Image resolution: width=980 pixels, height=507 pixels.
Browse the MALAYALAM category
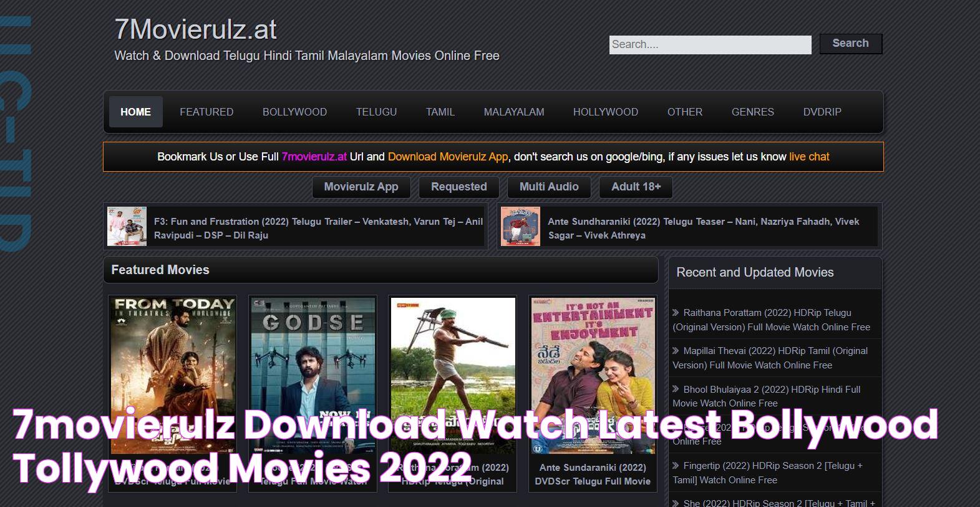pos(514,112)
